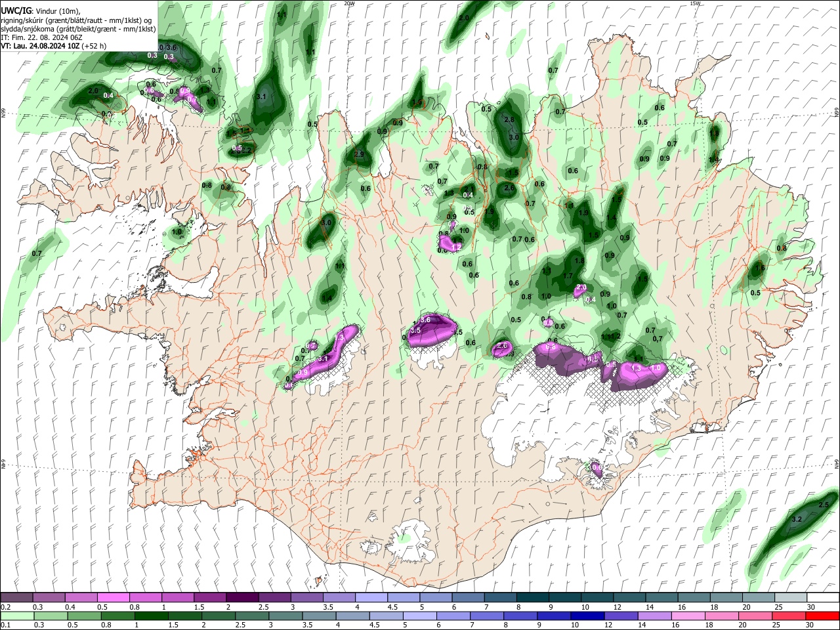Viewport: 840px width, 630px height.
Task: Click the 2.8 rainfall value on map
Action: coord(509,120)
